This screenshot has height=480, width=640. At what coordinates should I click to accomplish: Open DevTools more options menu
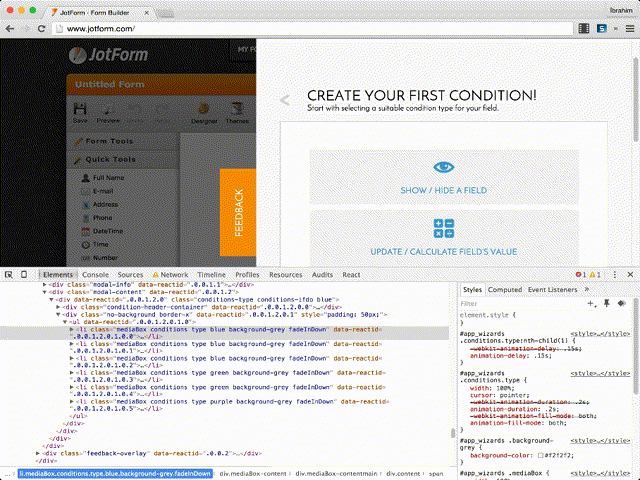[x=615, y=275]
